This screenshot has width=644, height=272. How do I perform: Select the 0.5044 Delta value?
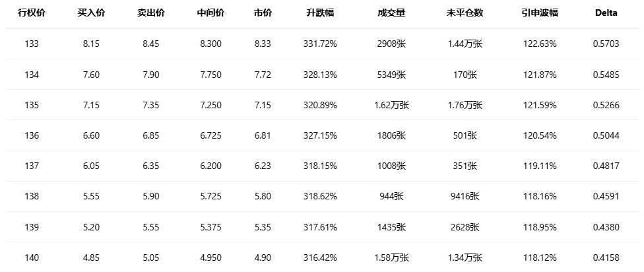coord(606,135)
